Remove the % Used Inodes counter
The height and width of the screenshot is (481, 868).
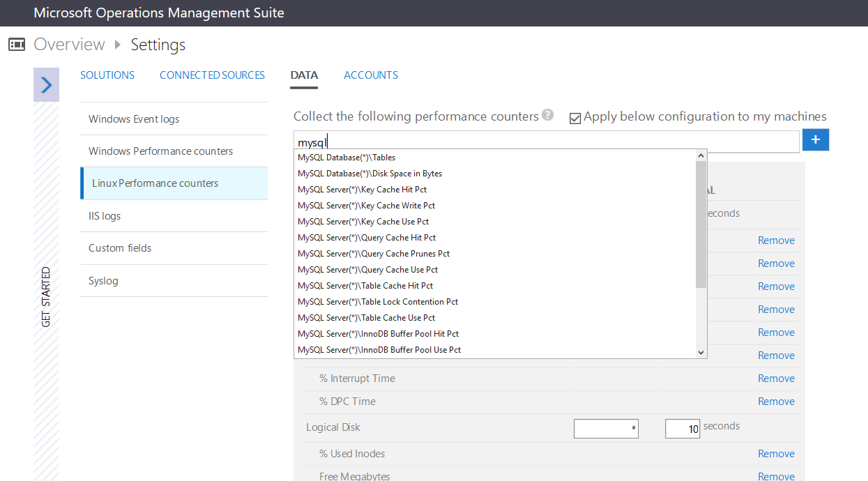(776, 454)
